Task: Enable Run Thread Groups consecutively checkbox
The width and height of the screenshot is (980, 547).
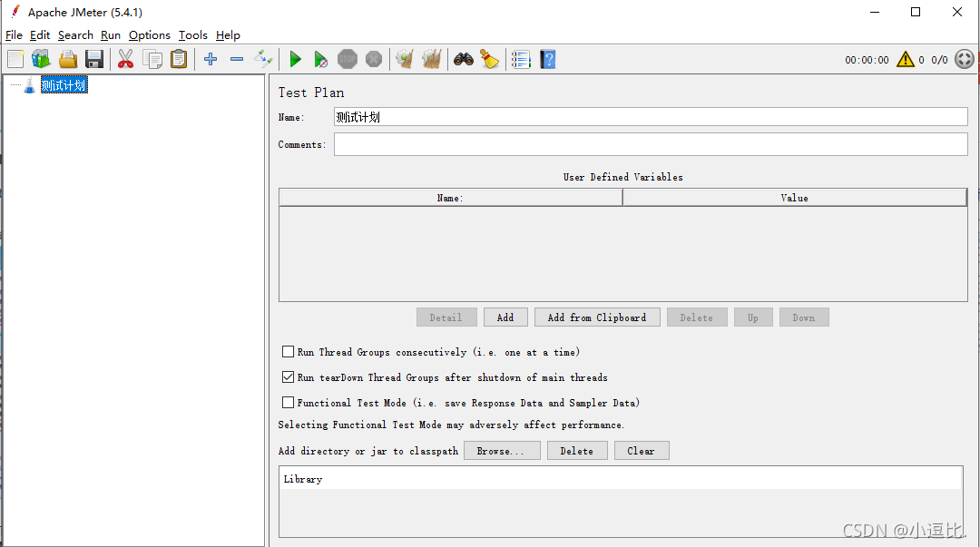Action: [x=288, y=352]
